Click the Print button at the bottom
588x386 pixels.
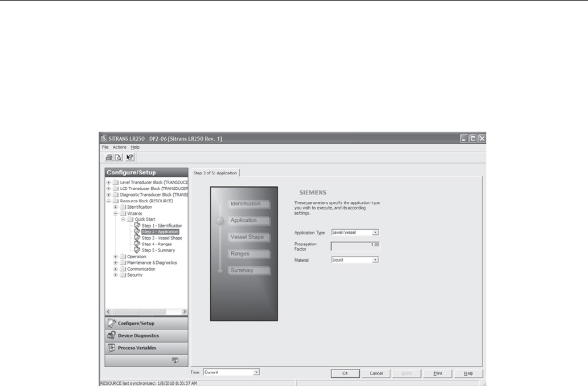point(438,373)
